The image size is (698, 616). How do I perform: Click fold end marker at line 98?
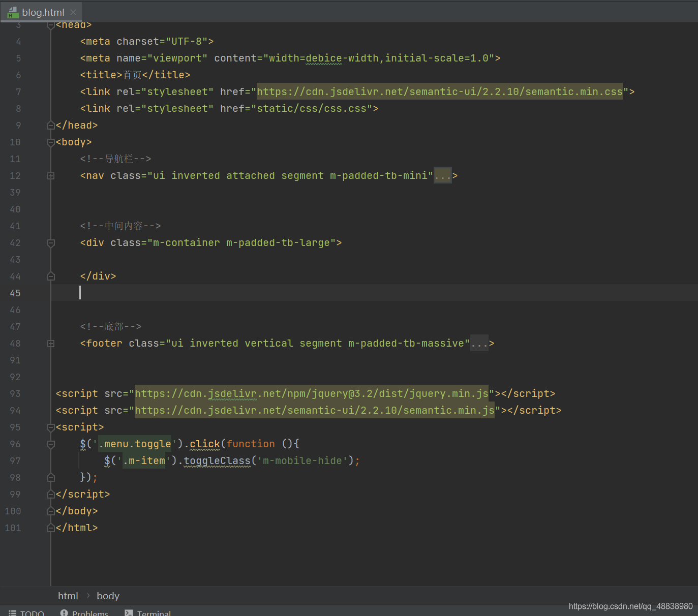[x=51, y=478]
